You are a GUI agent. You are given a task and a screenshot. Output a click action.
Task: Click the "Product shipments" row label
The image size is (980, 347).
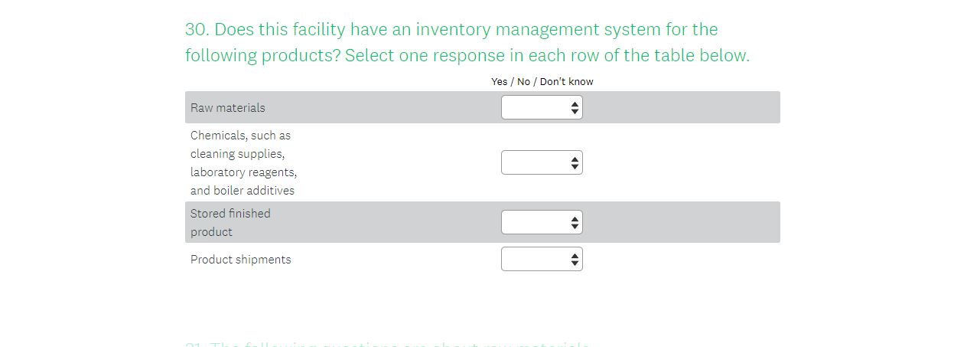(x=240, y=260)
